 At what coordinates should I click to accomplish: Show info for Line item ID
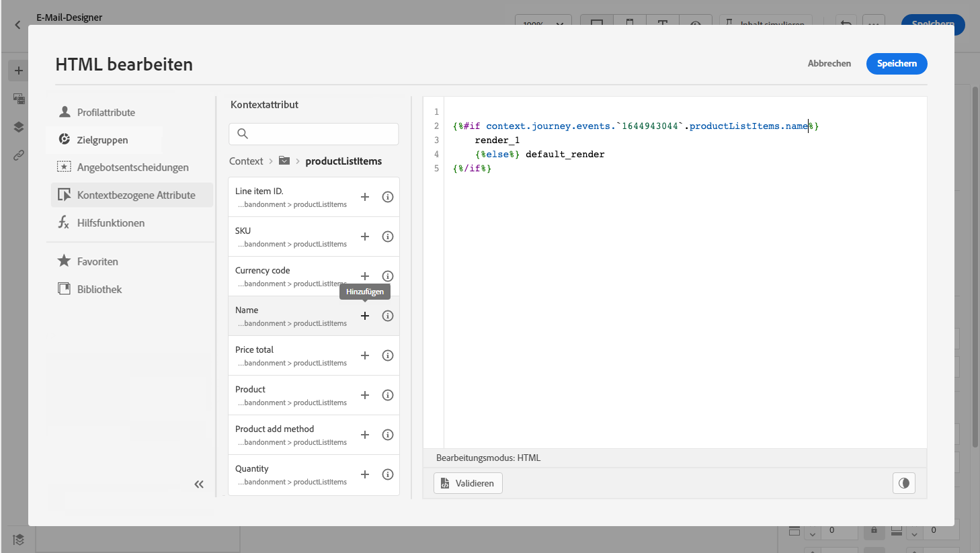pos(388,197)
